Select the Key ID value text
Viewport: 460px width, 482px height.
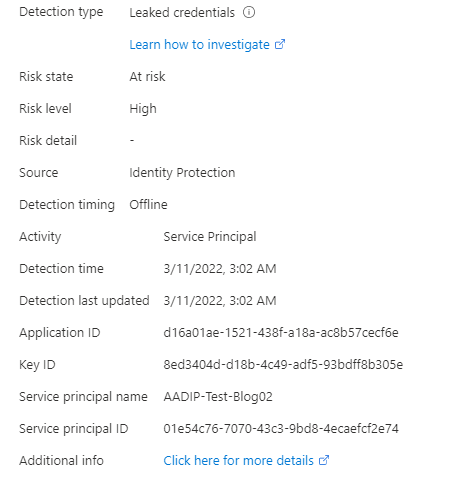283,365
